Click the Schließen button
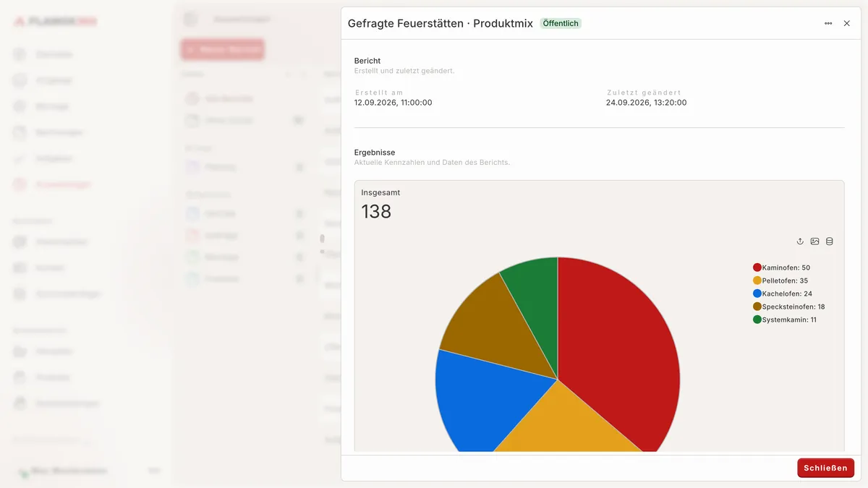 pos(825,468)
